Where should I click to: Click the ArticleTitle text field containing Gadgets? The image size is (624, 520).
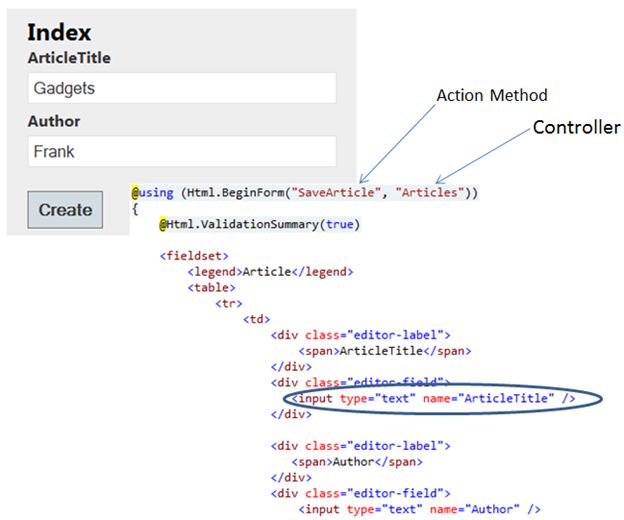pos(181,88)
